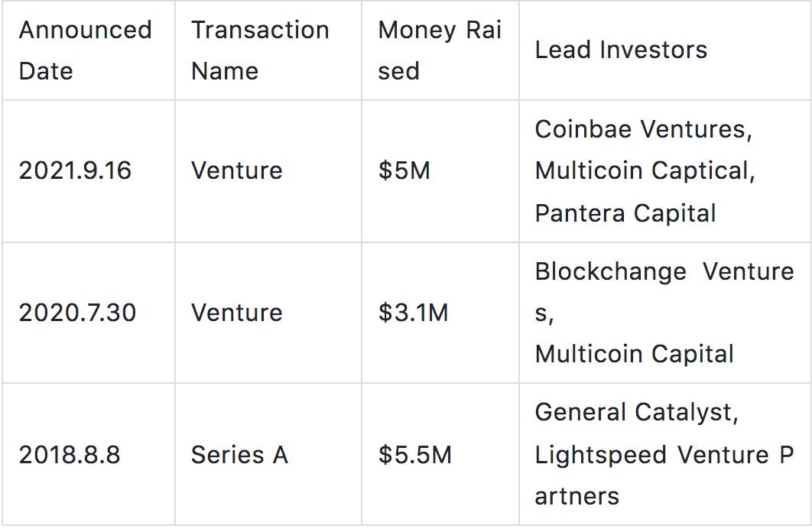Click the 2021.9.16 date cell
Image resolution: width=812 pixels, height=529 pixels.
coord(75,170)
